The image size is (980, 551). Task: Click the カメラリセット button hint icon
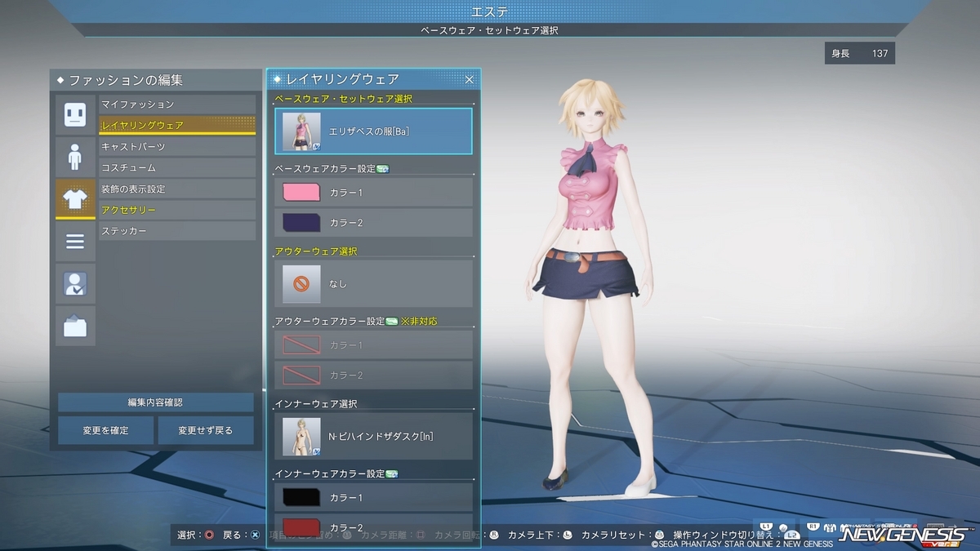pyautogui.click(x=660, y=535)
